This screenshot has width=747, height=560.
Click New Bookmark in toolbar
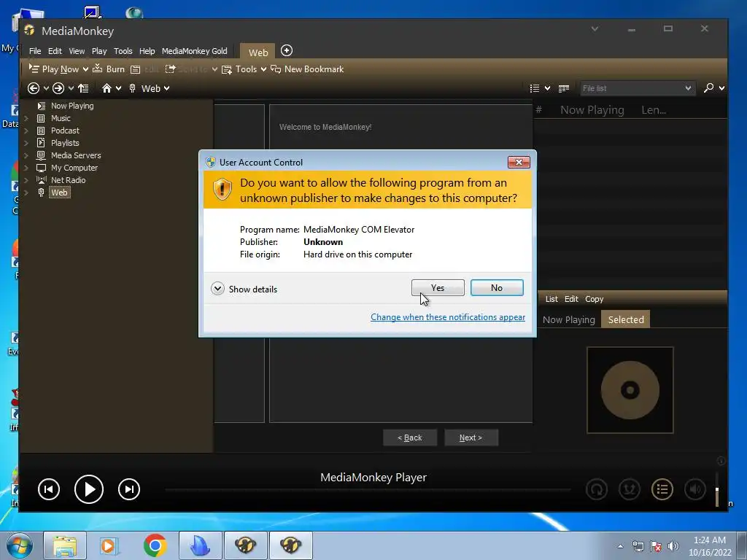point(307,69)
